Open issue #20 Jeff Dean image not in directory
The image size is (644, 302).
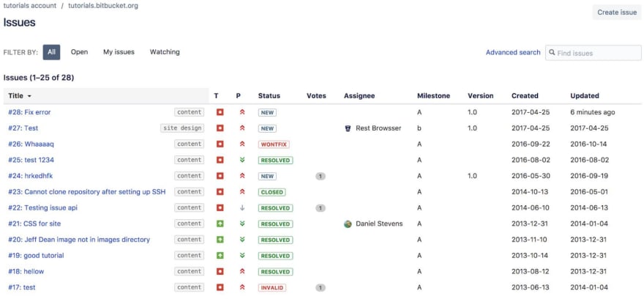(79, 240)
